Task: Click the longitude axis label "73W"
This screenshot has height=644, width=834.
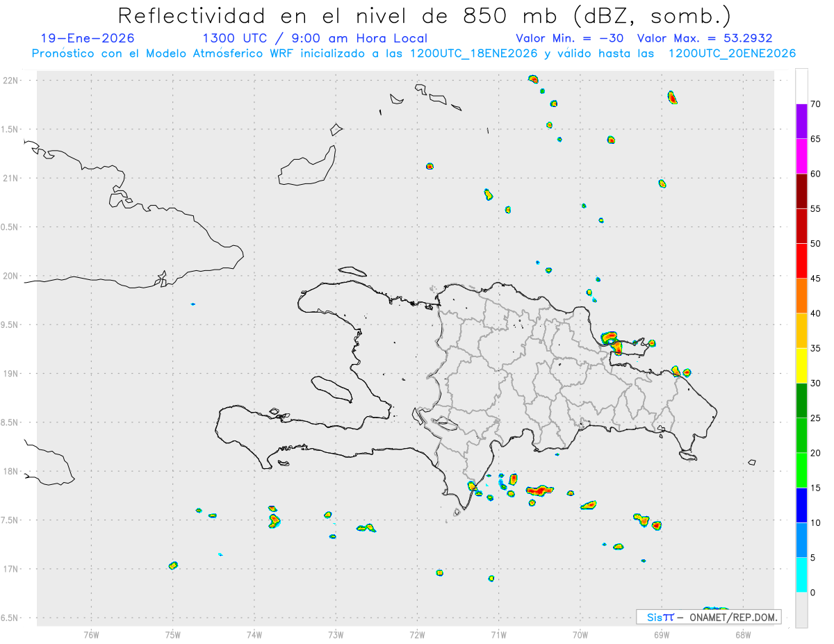Action: (x=336, y=634)
